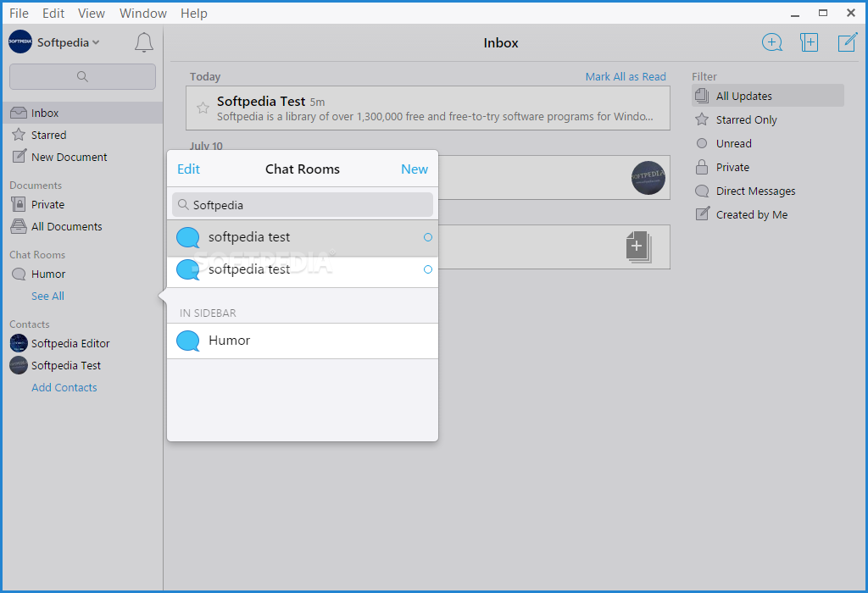The height and width of the screenshot is (593, 868).
Task: Click the All Documents stack icon
Action: [19, 226]
